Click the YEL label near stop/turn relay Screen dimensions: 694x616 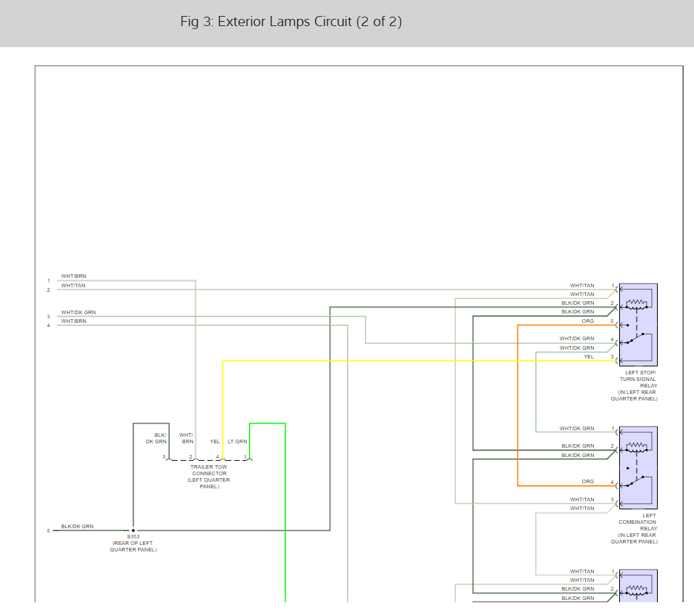pos(588,356)
